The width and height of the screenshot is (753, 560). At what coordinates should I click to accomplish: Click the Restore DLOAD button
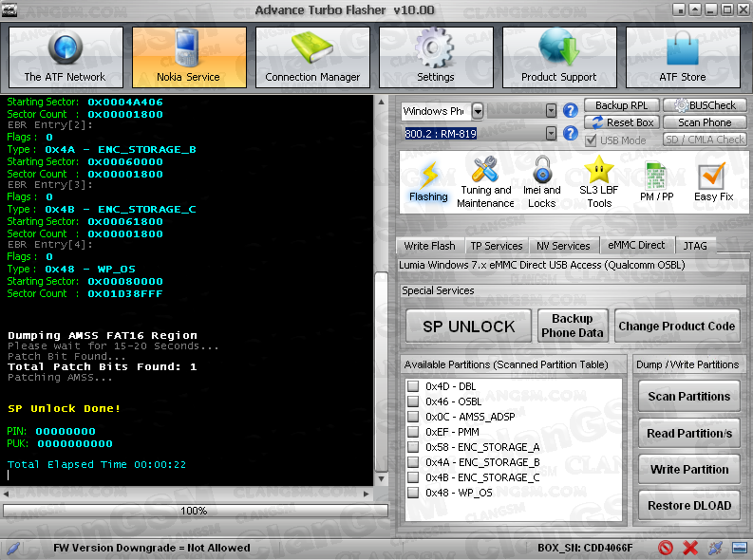pos(689,506)
